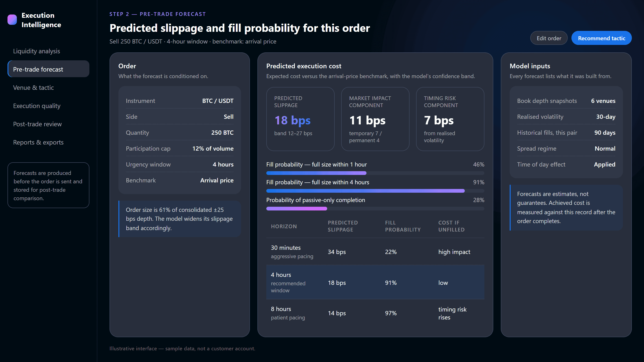
Task: Go to Venue & tactic section
Action: click(x=48, y=87)
